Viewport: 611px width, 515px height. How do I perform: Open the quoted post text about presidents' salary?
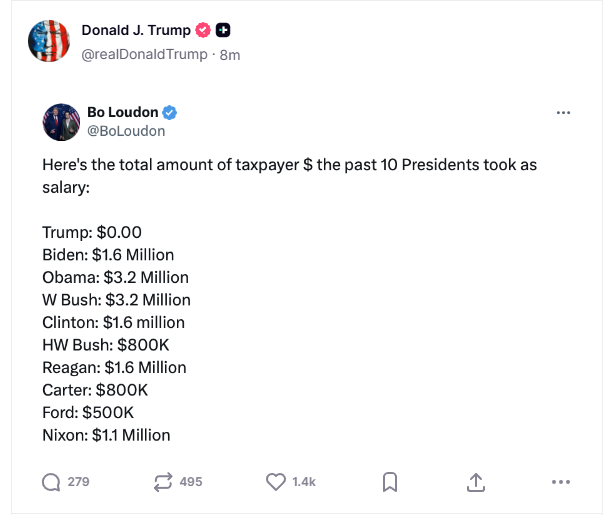pyautogui.click(x=290, y=176)
